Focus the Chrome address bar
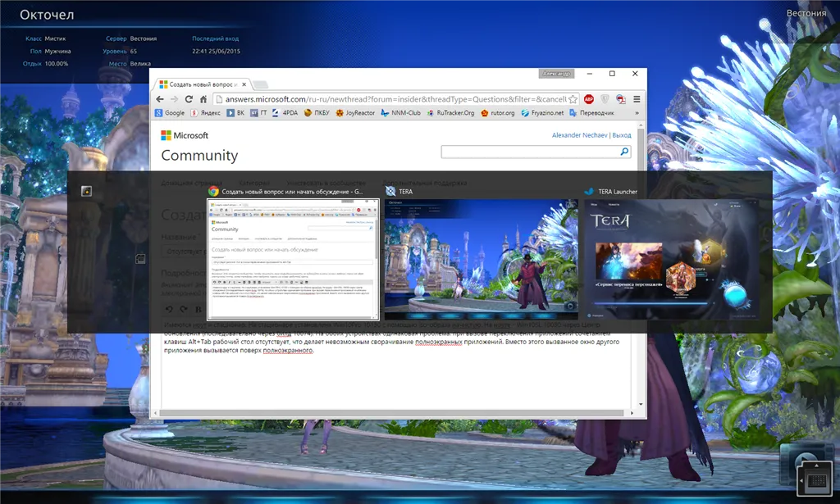 click(395, 99)
